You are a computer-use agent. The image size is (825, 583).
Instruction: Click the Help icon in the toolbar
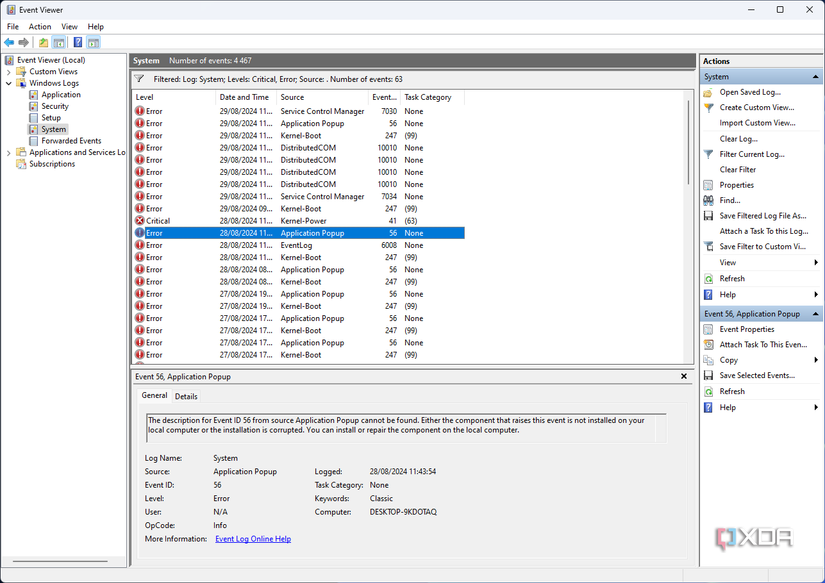tap(77, 42)
